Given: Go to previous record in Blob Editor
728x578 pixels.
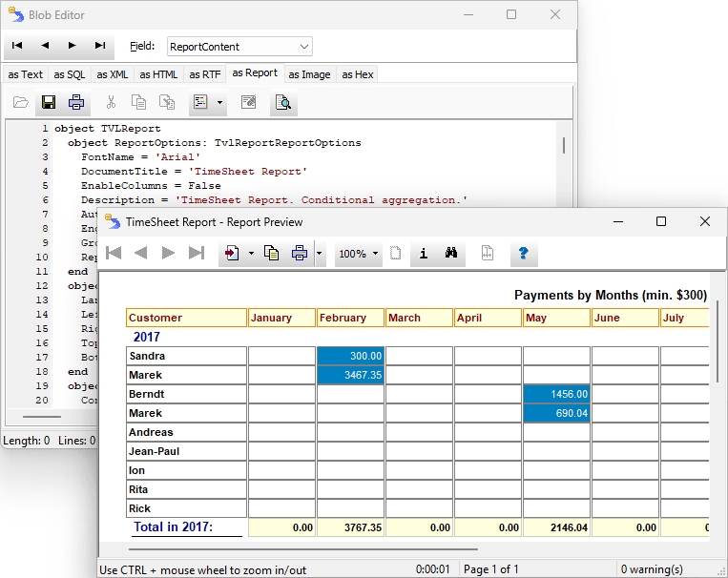Looking at the screenshot, I should click(45, 46).
